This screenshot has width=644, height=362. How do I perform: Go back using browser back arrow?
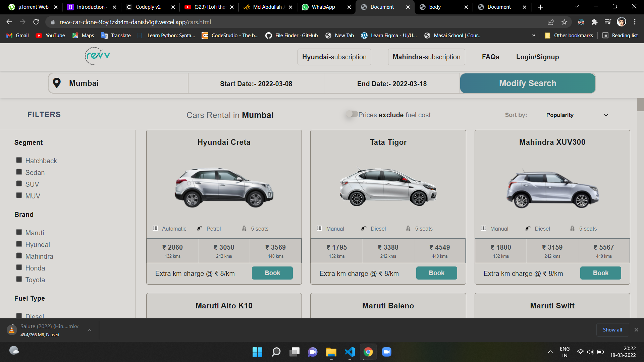9,22
